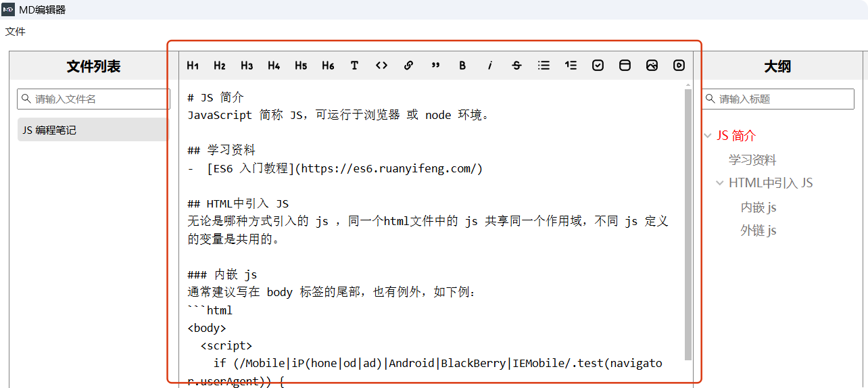Click the 文件列表 panel header

click(x=94, y=66)
